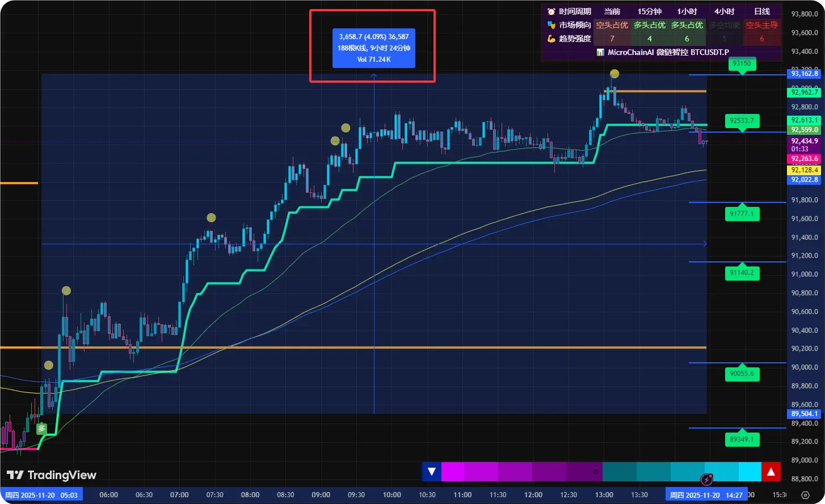This screenshot has height=504, width=825.
Task: Click the 多头占优 cell under 1小时
Action: (687, 25)
